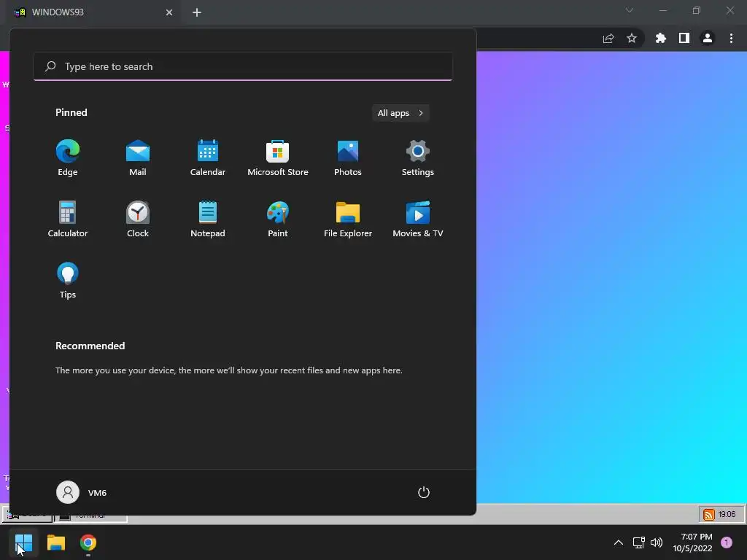The width and height of the screenshot is (747, 560).
Task: Open the Mail pinned app
Action: (x=138, y=158)
